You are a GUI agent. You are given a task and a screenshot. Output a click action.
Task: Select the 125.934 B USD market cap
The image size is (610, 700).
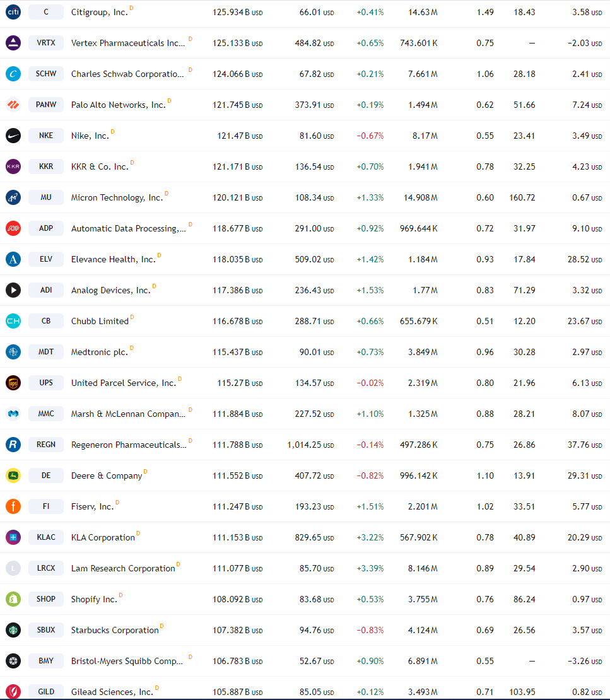[238, 13]
